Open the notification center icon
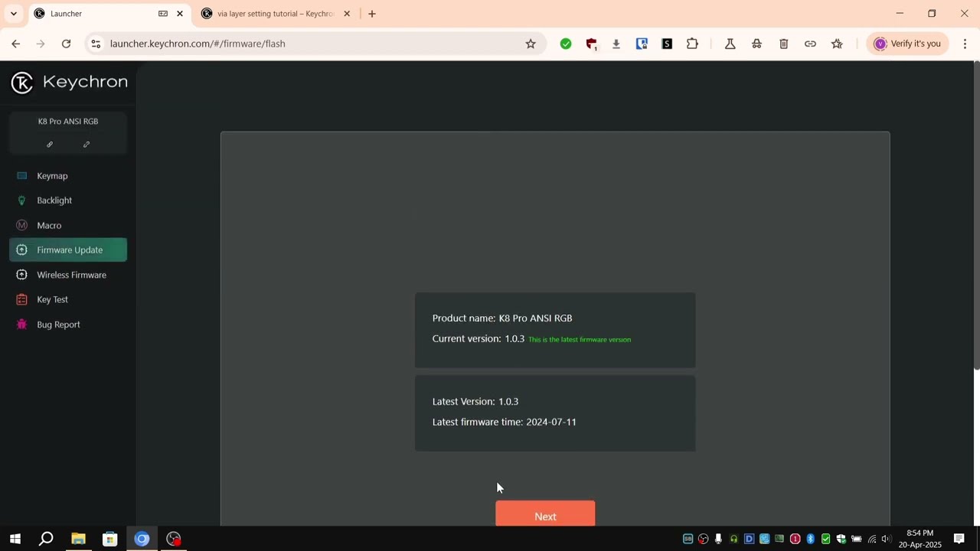Screen dimensions: 980x551 click(x=959, y=539)
